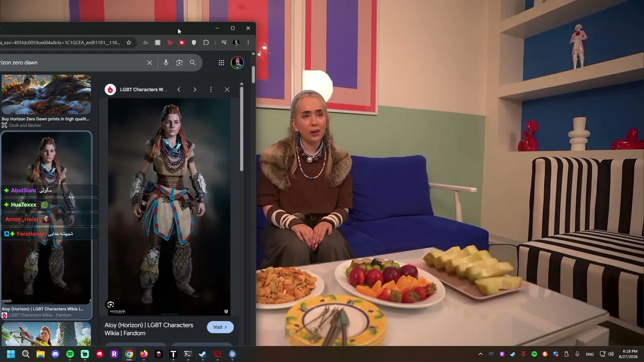Open the Buy Horizon Zero Dawn prints link
Viewport: 644px width, 362px height.
click(45, 119)
